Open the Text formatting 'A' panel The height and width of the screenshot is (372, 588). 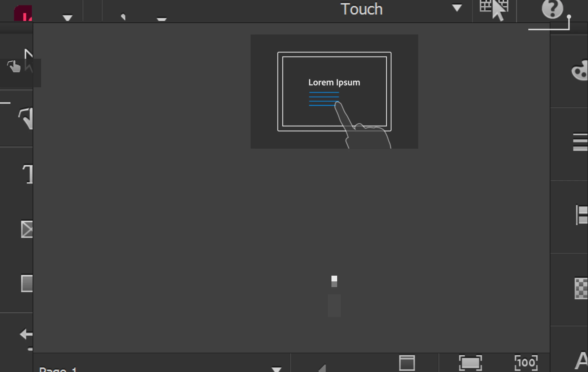point(581,361)
